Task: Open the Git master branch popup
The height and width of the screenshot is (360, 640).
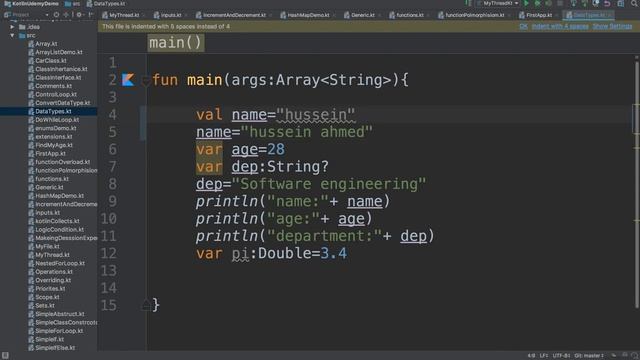Action: point(588,356)
